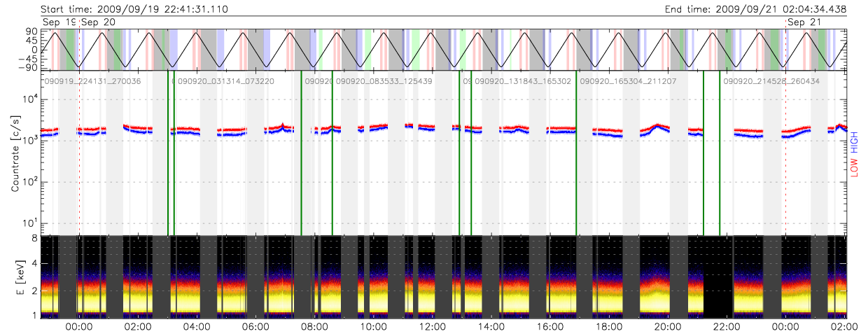This screenshot has height=336, width=868.
Task: Click observation ID 090920_031314_073220
Action: pyautogui.click(x=226, y=81)
